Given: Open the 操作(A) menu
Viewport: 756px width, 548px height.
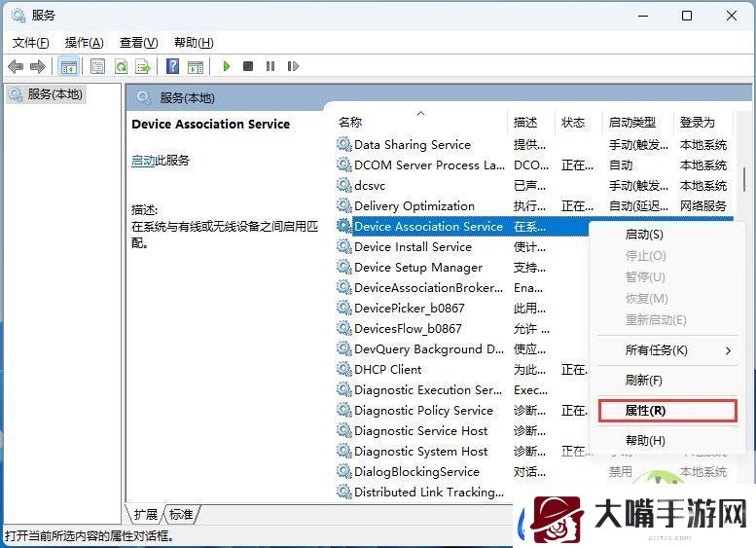Looking at the screenshot, I should pyautogui.click(x=85, y=43).
